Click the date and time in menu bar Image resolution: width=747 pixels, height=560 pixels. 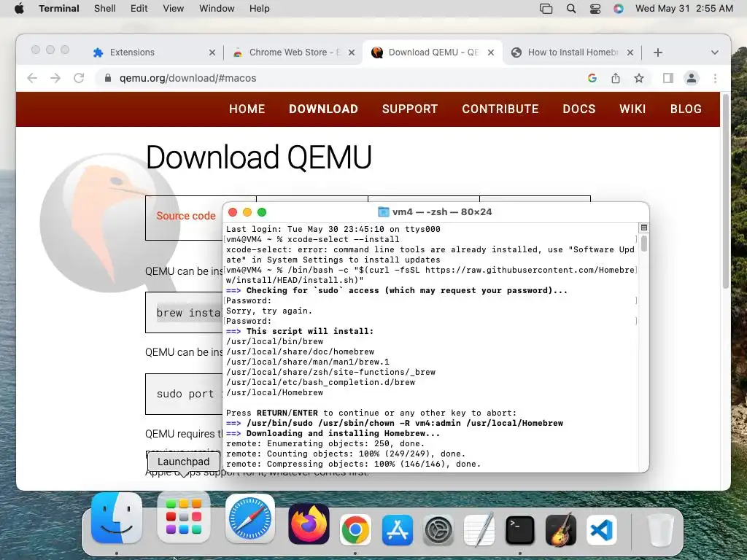(x=684, y=9)
